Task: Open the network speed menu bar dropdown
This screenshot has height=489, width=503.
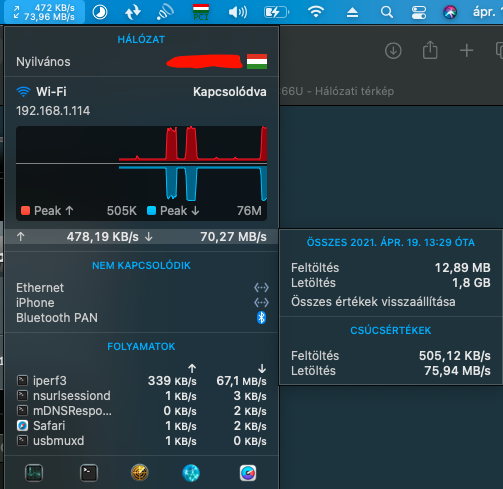Action: (44, 12)
